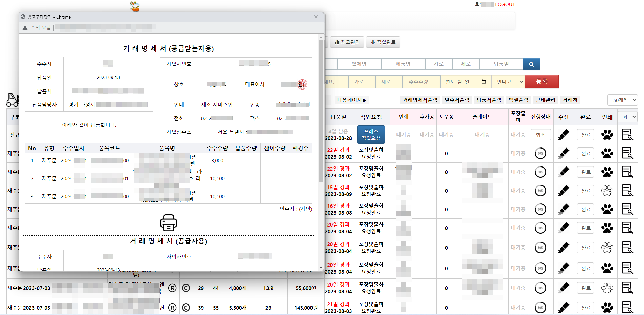Click the red 등록 button

[541, 82]
